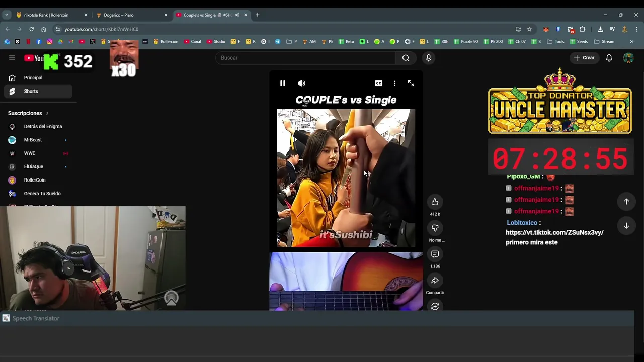Open the vt.tiktok.com link in chat
Image resolution: width=644 pixels, height=362 pixels.
point(554,232)
